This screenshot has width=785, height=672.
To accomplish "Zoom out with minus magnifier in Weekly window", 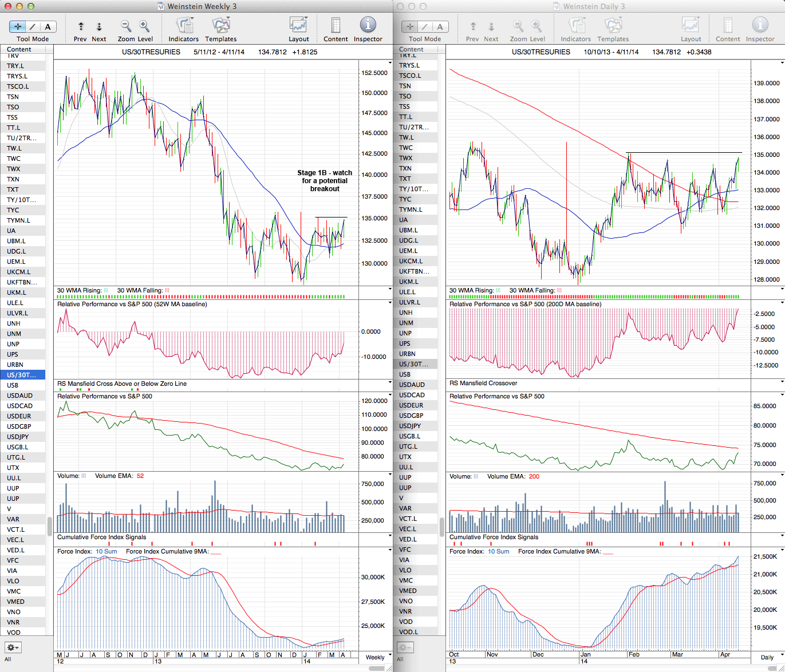I will tap(126, 26).
